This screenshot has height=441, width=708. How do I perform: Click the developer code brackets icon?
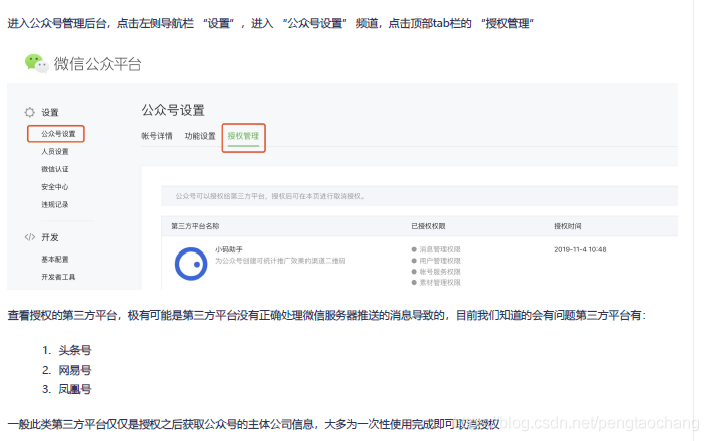30,237
